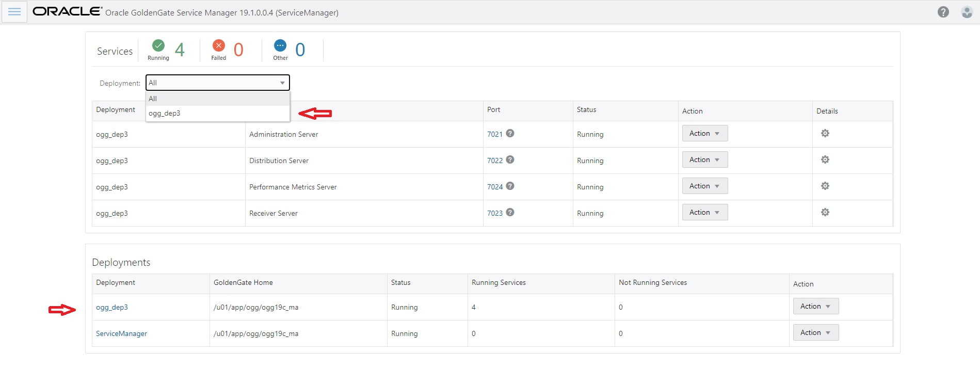Click help icon next to port 7024
The image size is (980, 368).
[x=510, y=186]
